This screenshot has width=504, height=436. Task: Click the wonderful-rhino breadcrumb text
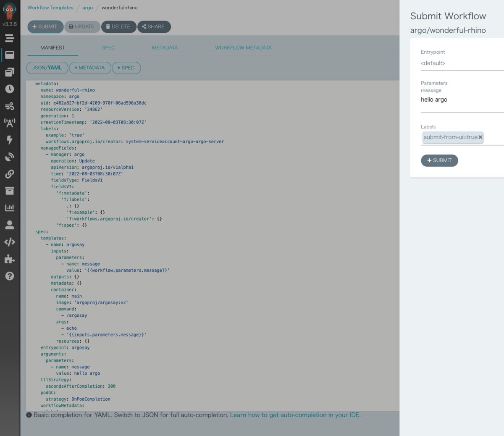tap(119, 8)
